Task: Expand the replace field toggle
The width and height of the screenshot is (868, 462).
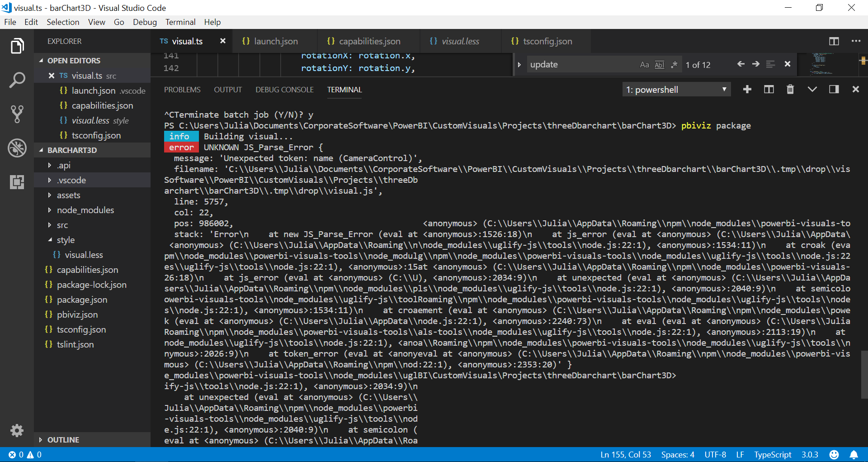Action: pos(519,65)
